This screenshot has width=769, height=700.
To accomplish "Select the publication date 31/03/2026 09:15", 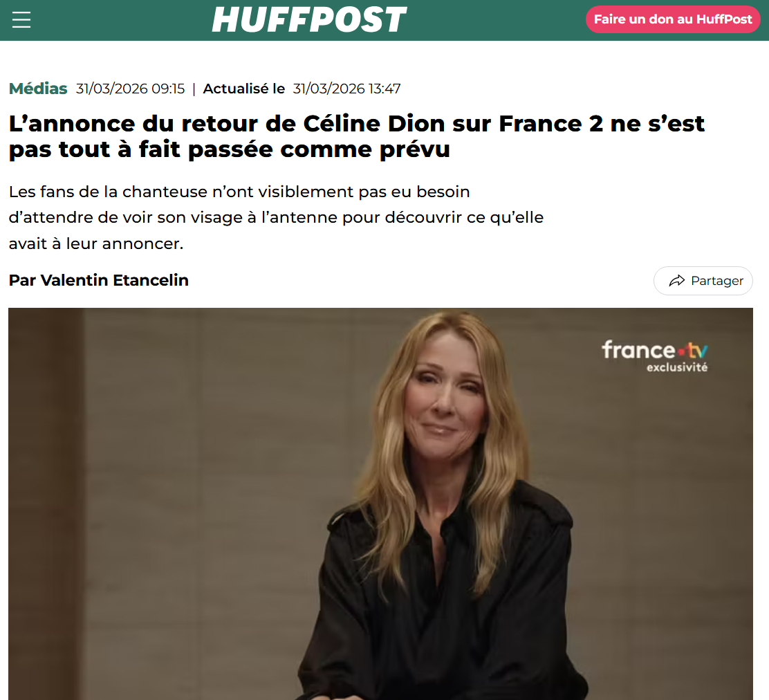I will (x=130, y=89).
